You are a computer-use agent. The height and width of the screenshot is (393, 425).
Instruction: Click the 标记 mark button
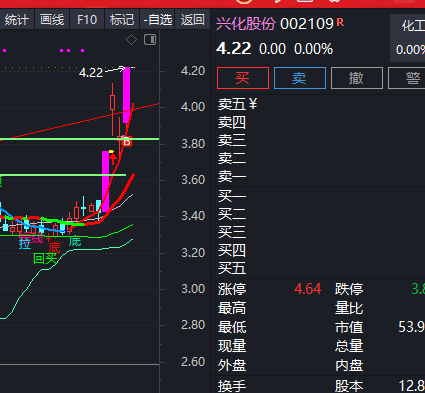pos(122,20)
